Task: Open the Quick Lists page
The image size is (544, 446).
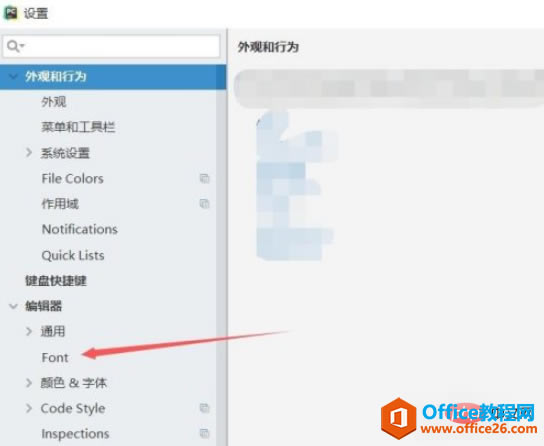Action: click(x=73, y=255)
